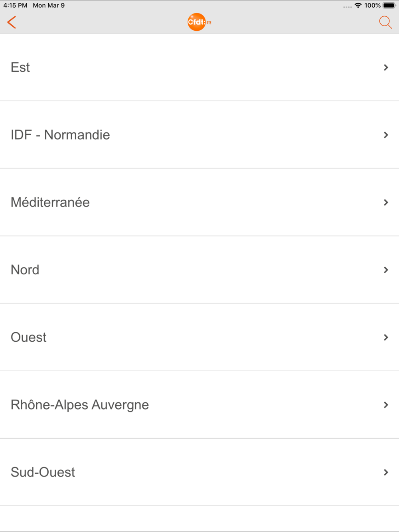The height and width of the screenshot is (532, 399).
Task: Tap the CFDT RTE logo
Action: (199, 22)
